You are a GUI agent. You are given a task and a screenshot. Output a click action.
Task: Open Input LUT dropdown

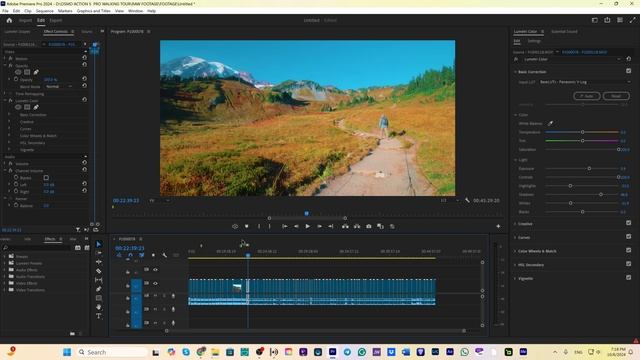[584, 82]
